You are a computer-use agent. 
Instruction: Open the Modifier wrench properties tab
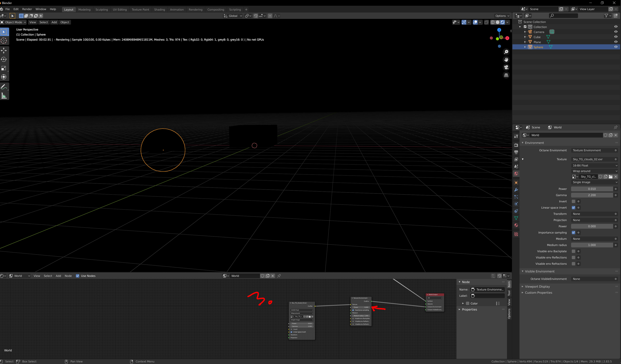[x=516, y=190]
